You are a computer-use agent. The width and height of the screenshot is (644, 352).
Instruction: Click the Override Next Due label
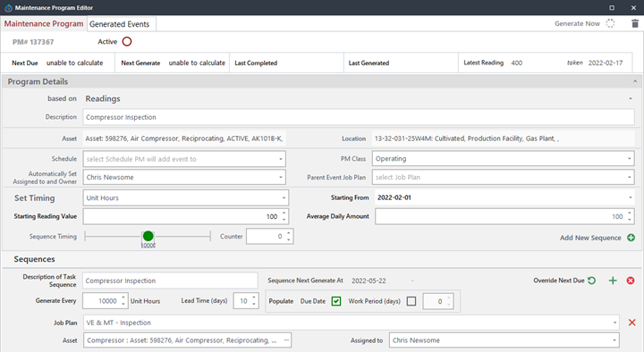click(x=558, y=281)
